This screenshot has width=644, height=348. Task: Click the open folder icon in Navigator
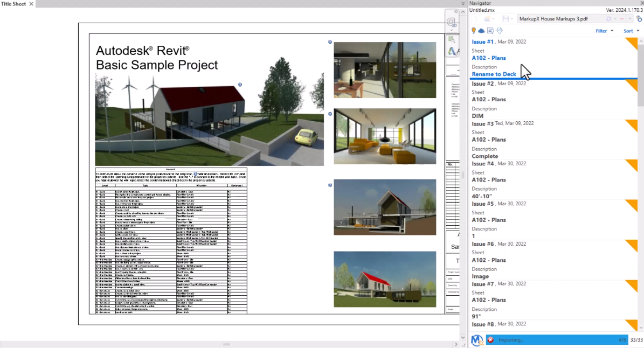pyautogui.click(x=487, y=19)
